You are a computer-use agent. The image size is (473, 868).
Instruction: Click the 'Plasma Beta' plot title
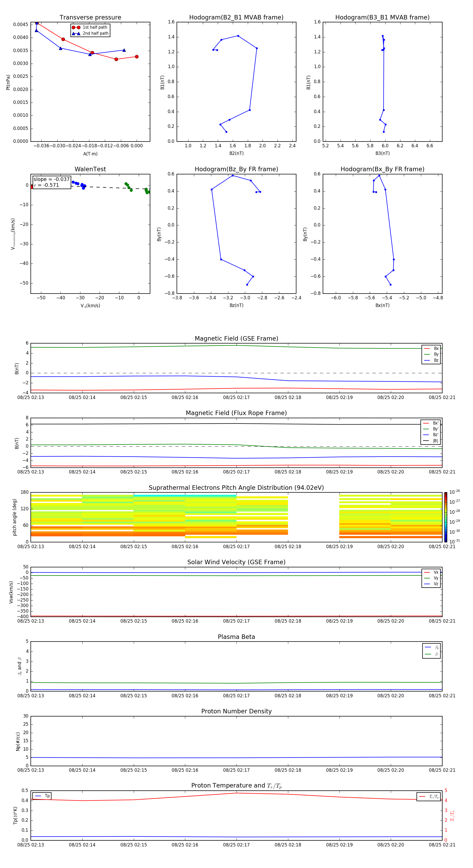click(236, 637)
